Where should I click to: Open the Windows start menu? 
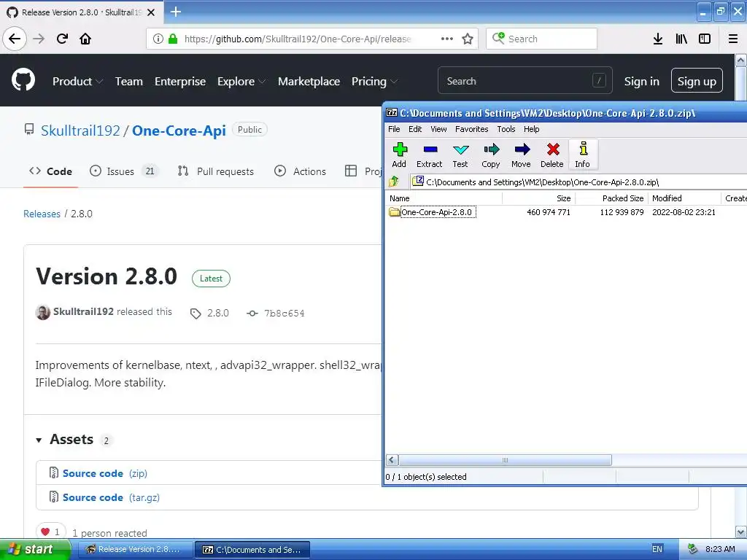coord(34,550)
